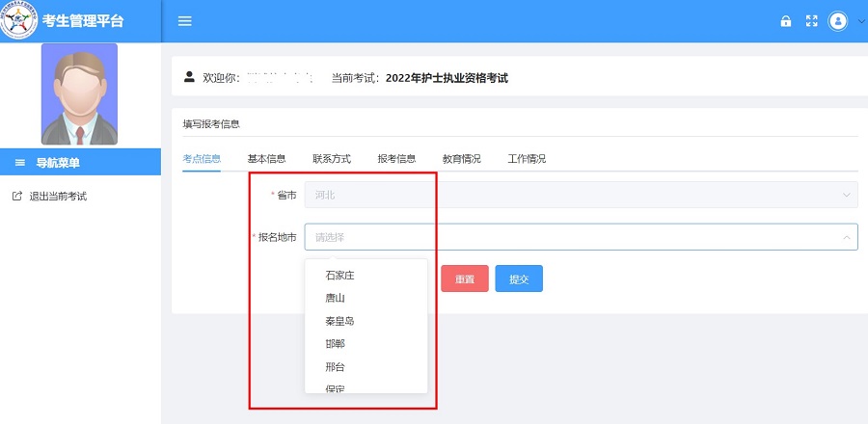The height and width of the screenshot is (424, 868).
Task: Click the exit icon beside 退出当前考试
Action: pyautogui.click(x=16, y=196)
